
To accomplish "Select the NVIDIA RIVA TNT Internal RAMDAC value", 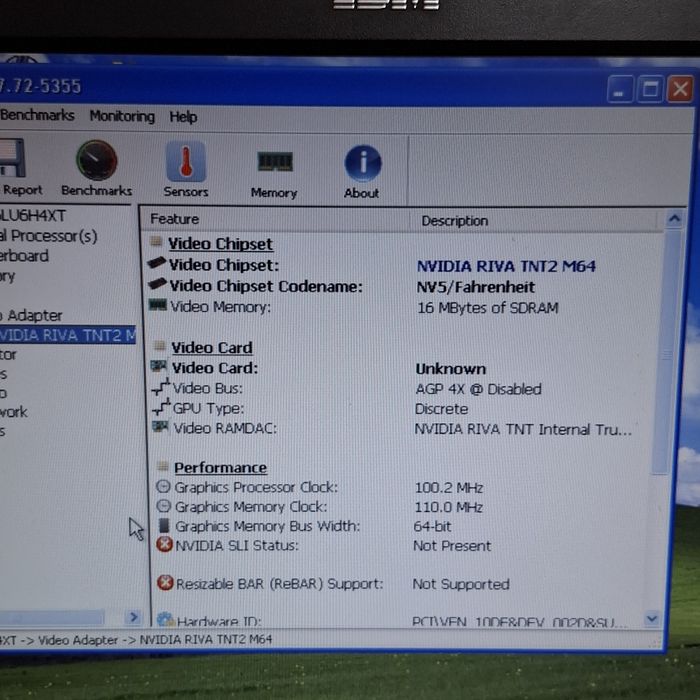I will point(523,429).
